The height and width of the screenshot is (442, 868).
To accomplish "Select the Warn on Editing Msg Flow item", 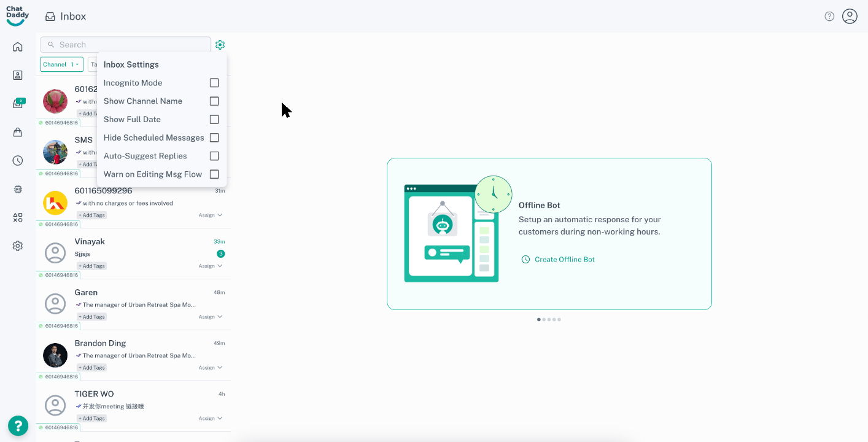I will [153, 174].
